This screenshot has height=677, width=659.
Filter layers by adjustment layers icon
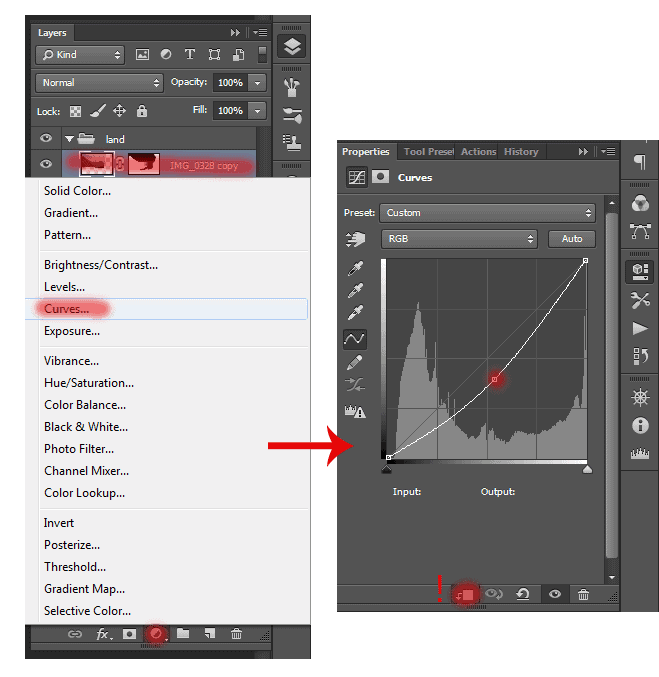point(166,54)
